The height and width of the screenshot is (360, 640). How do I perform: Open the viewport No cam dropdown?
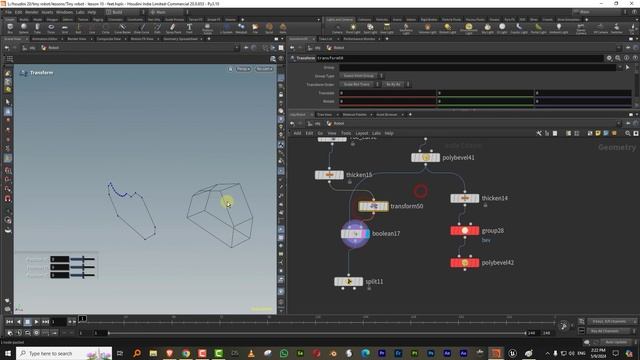point(264,69)
